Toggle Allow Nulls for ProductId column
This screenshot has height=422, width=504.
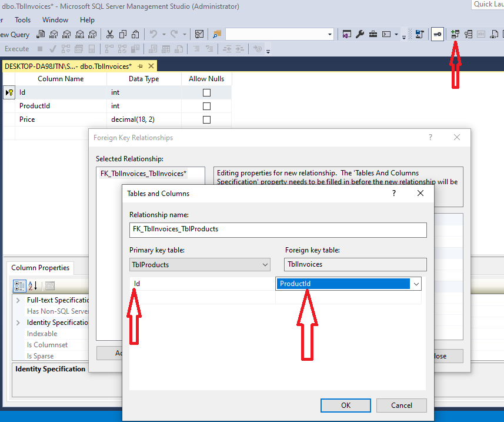[206, 106]
